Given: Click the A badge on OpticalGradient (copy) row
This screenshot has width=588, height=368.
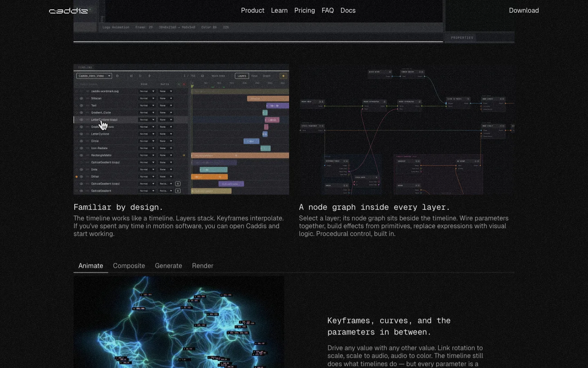Looking at the screenshot, I should (178, 184).
